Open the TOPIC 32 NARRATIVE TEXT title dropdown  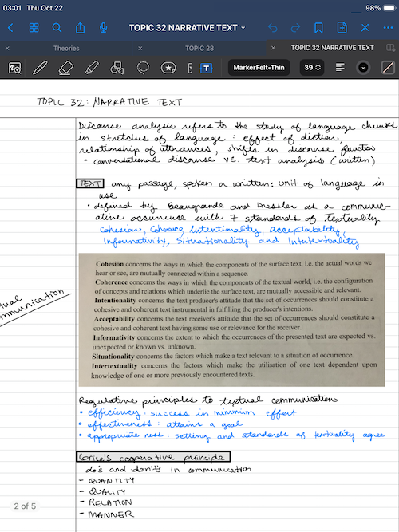click(187, 27)
